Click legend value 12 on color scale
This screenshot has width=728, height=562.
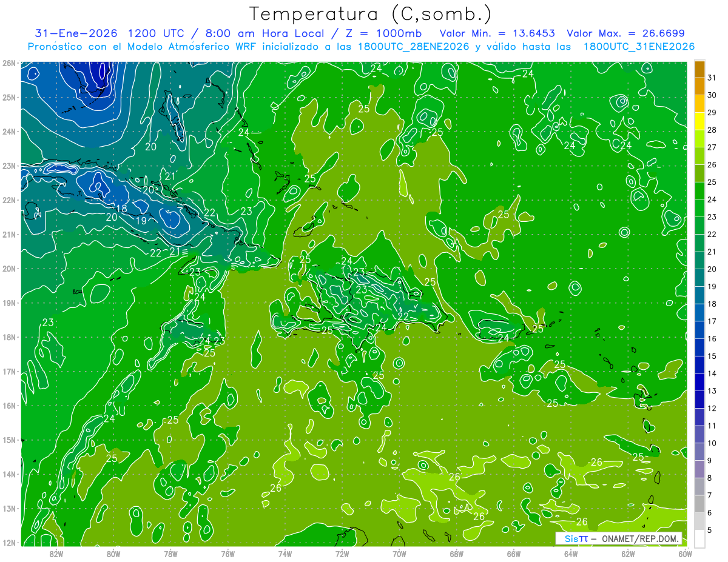tap(712, 408)
